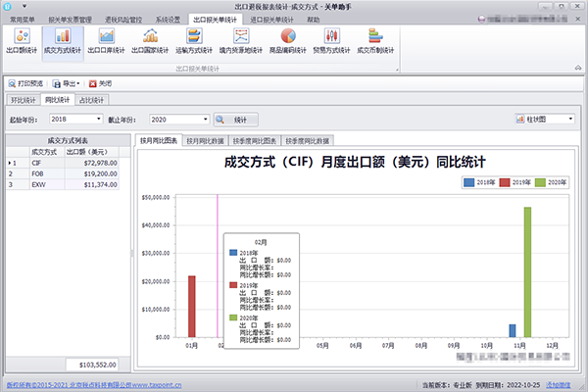Click the $103,552.00 total field

[x=92, y=365]
